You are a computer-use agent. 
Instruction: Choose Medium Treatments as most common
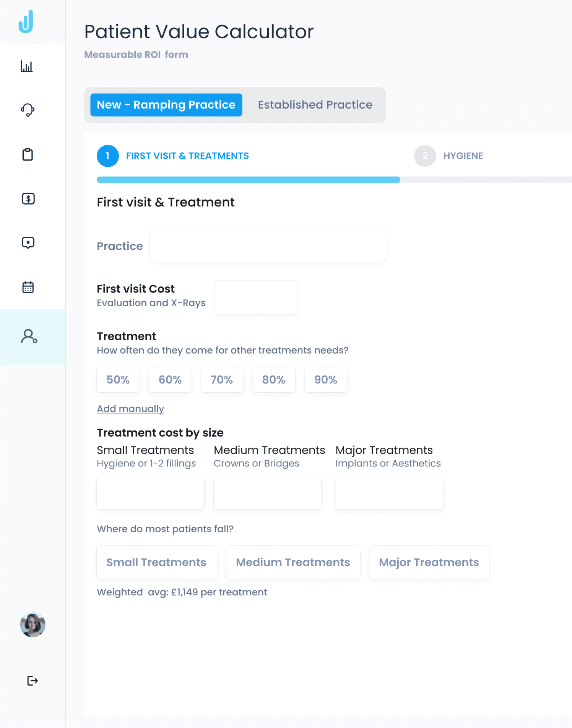pyautogui.click(x=293, y=562)
